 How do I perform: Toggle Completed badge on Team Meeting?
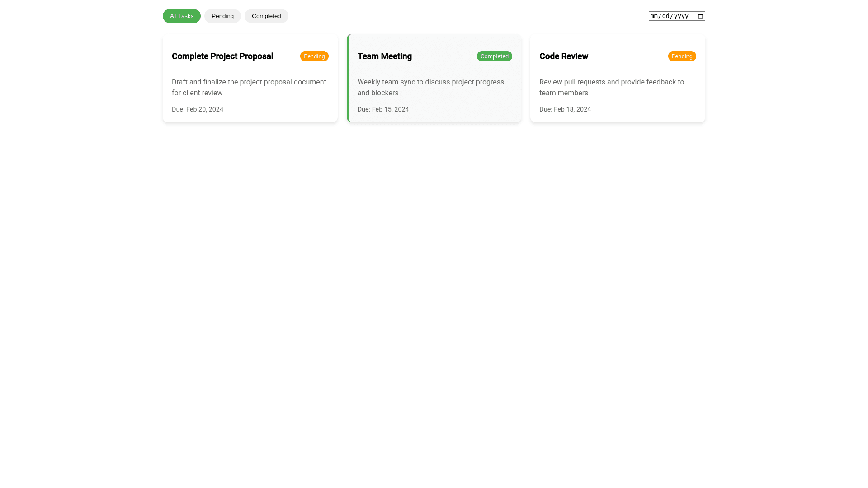pyautogui.click(x=494, y=56)
